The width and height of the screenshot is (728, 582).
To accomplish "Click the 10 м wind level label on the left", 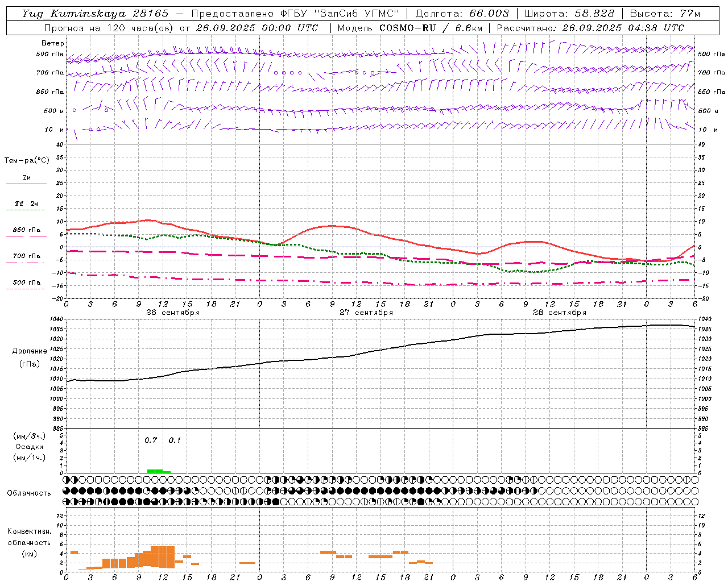I will point(55,130).
